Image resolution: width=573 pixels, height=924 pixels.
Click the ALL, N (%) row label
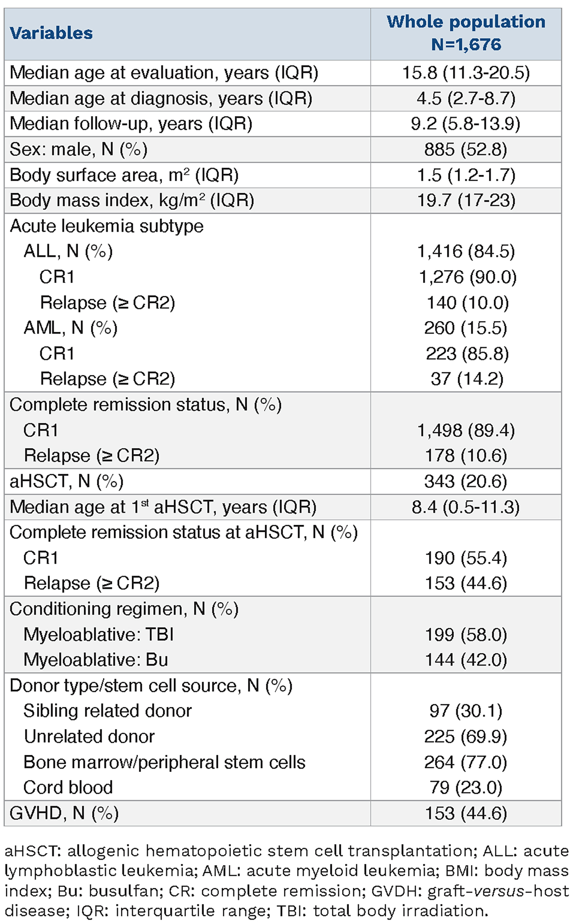pos(68,251)
